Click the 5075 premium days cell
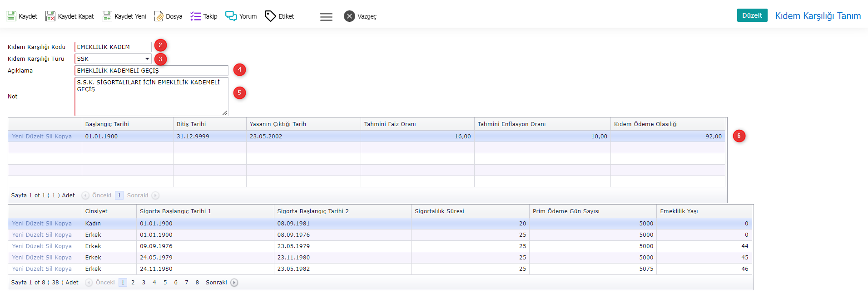Viewport: 868px width, 293px height. pyautogui.click(x=593, y=269)
